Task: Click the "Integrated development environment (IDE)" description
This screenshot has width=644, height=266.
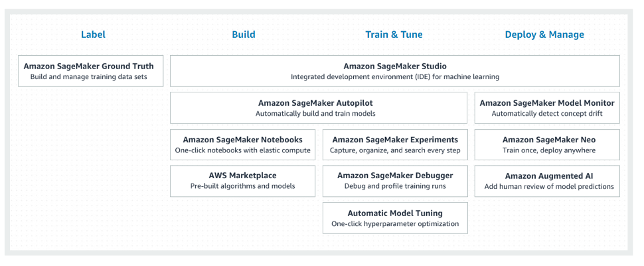Action: tap(395, 77)
